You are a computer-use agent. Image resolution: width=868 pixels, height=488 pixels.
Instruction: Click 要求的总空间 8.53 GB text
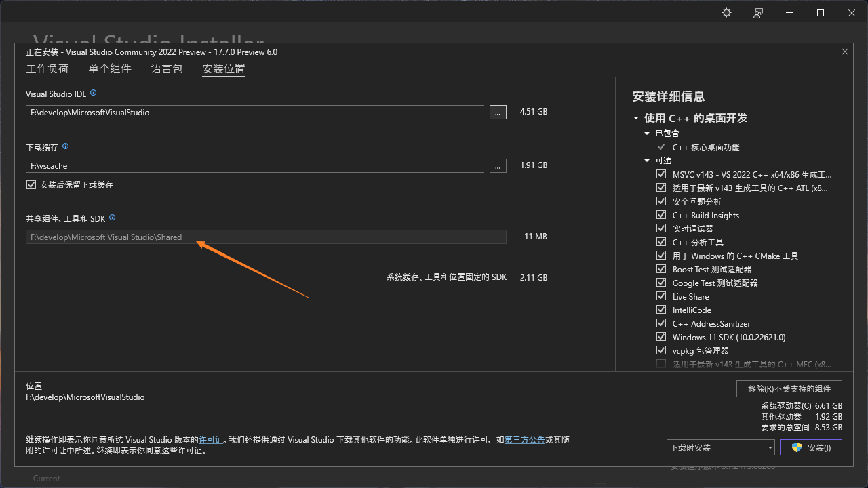tap(802, 428)
